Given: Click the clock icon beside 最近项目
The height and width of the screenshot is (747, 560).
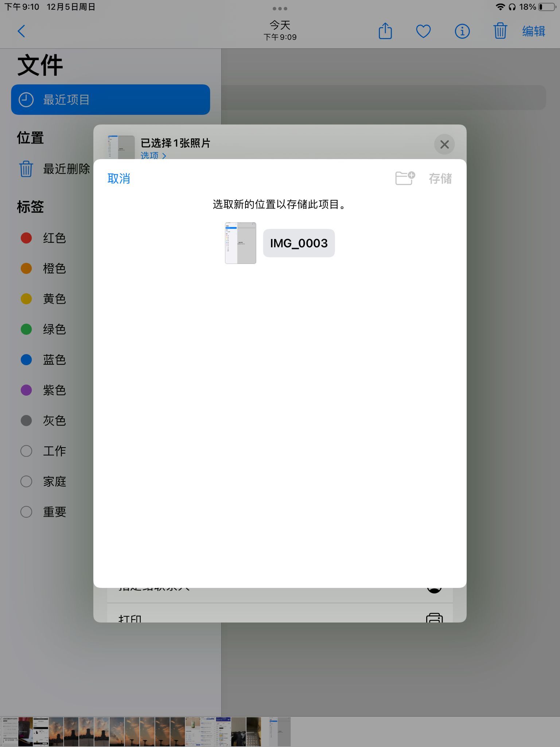Looking at the screenshot, I should 26,100.
